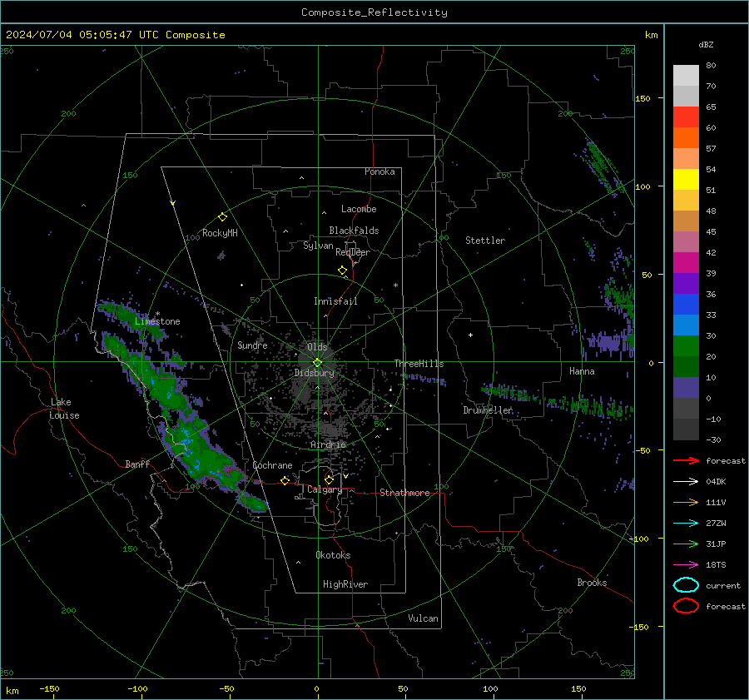The width and height of the screenshot is (749, 700).
Task: Click the ThreeHills label
Action: click(419, 364)
